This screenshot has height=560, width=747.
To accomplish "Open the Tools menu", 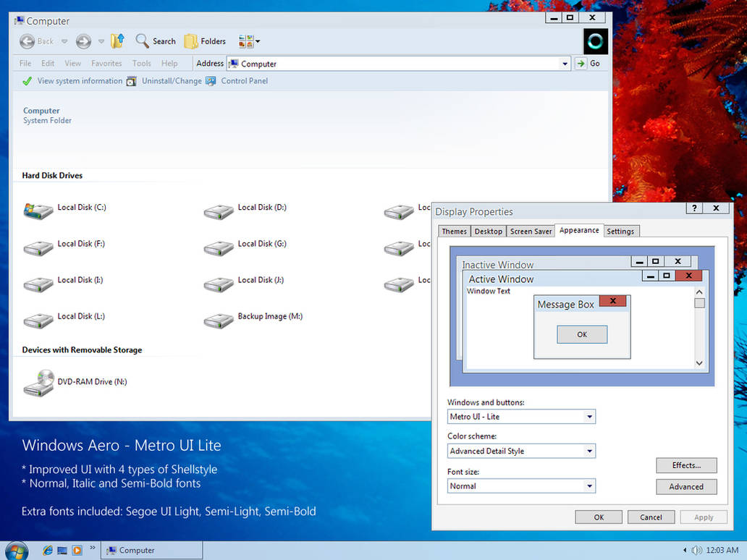I will pyautogui.click(x=141, y=64).
